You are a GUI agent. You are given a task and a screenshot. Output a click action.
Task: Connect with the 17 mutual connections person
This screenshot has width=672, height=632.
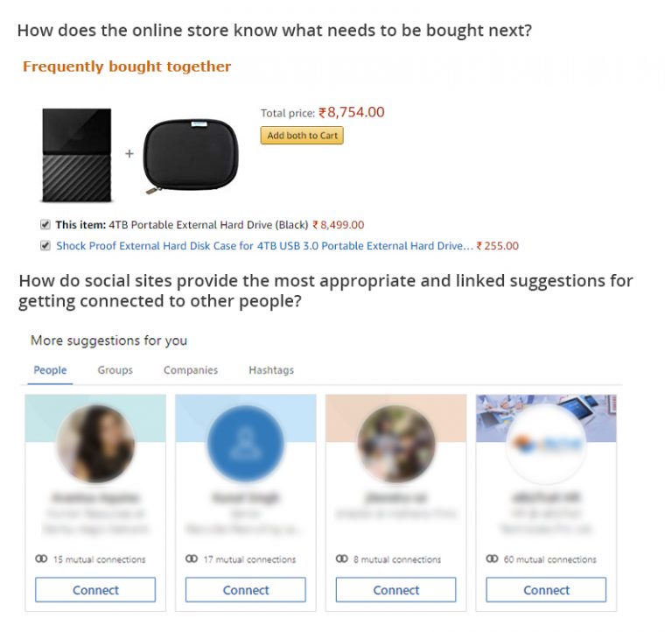click(246, 590)
